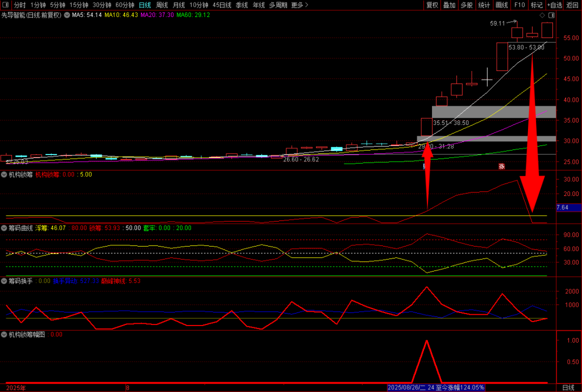Add stock via +自选 button

tap(554, 5)
